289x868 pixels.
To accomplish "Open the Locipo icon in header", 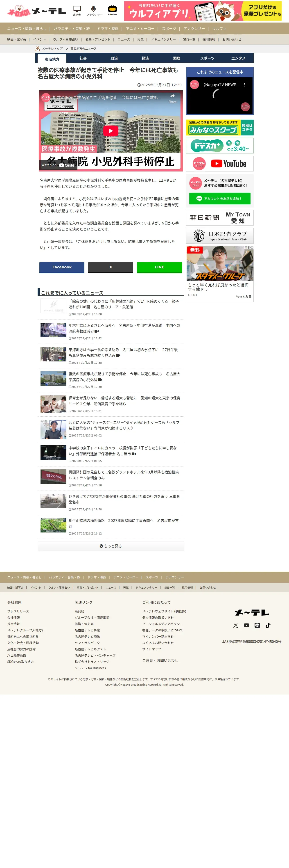I will (112, 10).
